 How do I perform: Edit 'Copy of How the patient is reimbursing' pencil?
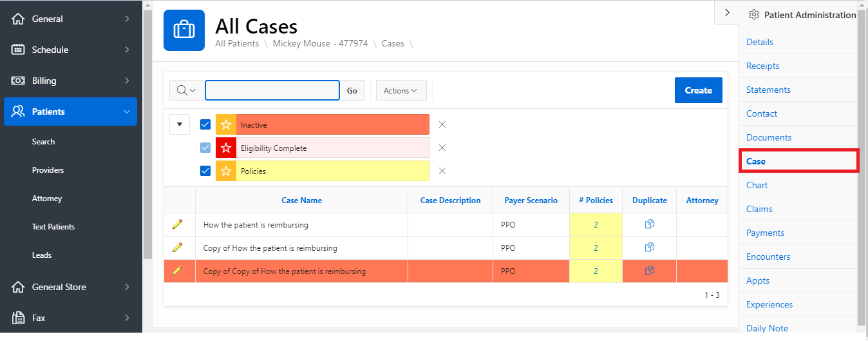(178, 248)
